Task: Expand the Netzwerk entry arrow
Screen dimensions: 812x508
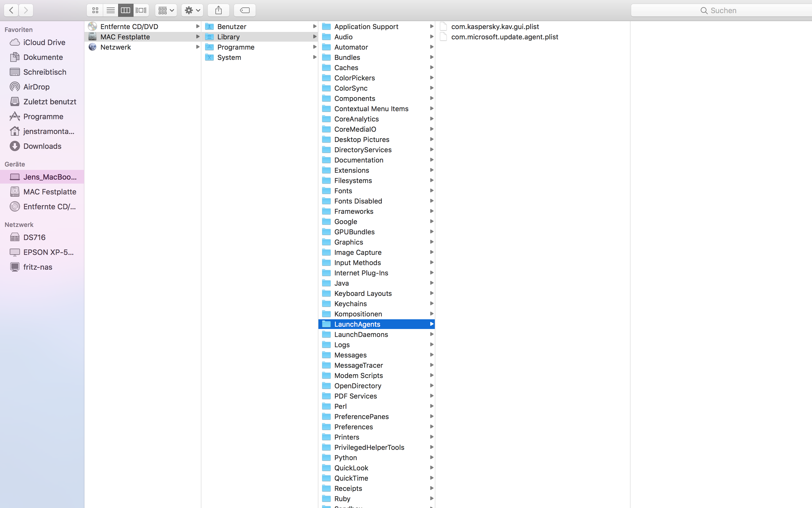Action: pyautogui.click(x=198, y=47)
